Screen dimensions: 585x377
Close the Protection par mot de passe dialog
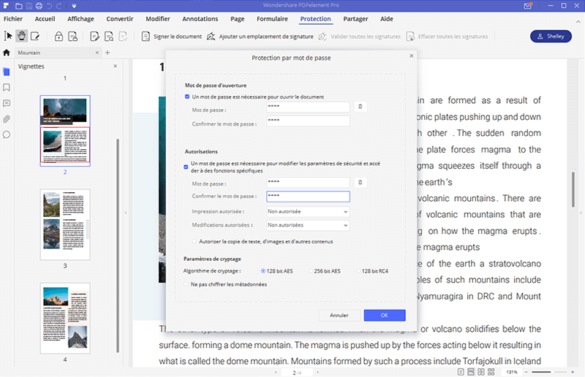coord(411,56)
